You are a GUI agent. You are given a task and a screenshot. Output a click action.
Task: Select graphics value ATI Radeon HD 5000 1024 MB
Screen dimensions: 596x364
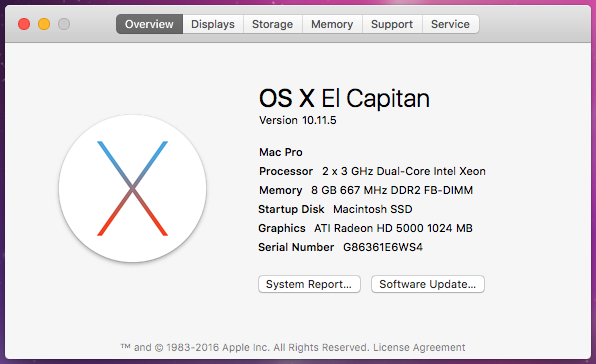393,228
